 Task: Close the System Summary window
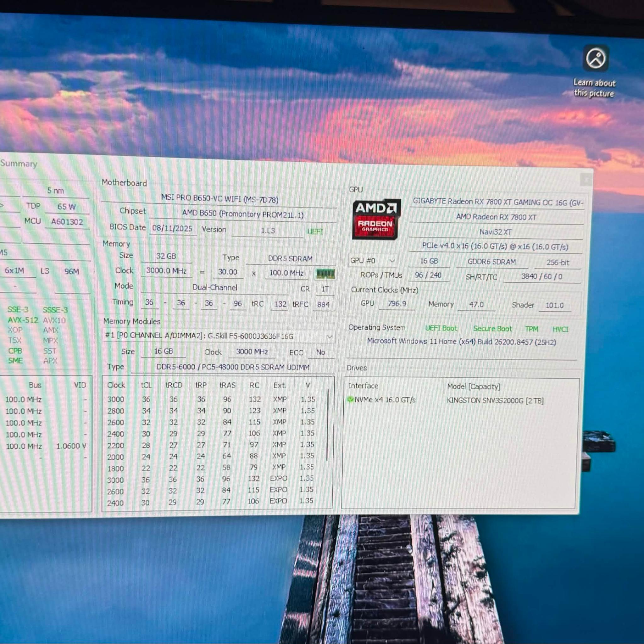click(x=586, y=180)
